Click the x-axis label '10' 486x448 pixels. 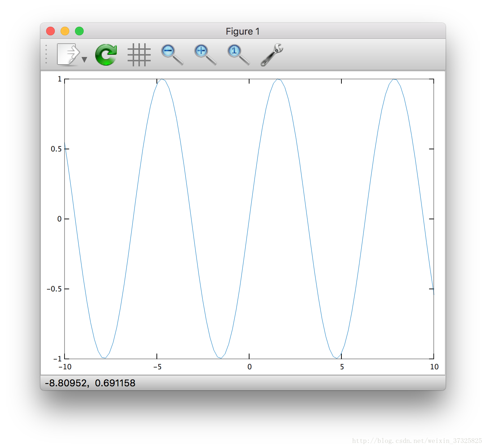click(x=434, y=367)
